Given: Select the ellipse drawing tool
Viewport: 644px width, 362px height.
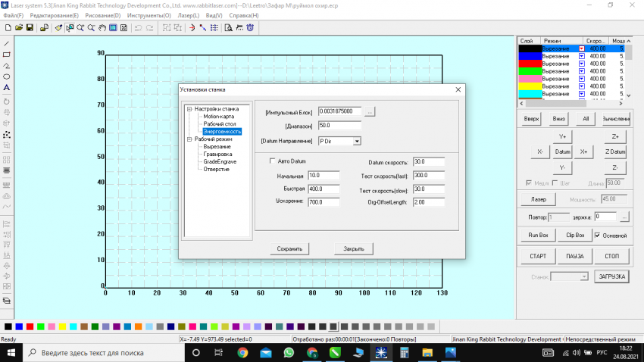Looking at the screenshot, I should (x=7, y=76).
